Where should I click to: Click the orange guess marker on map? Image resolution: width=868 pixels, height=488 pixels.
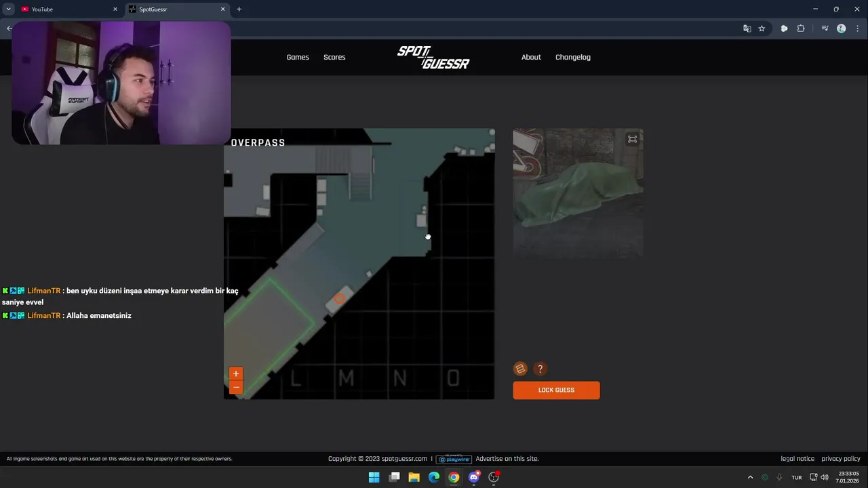click(340, 298)
